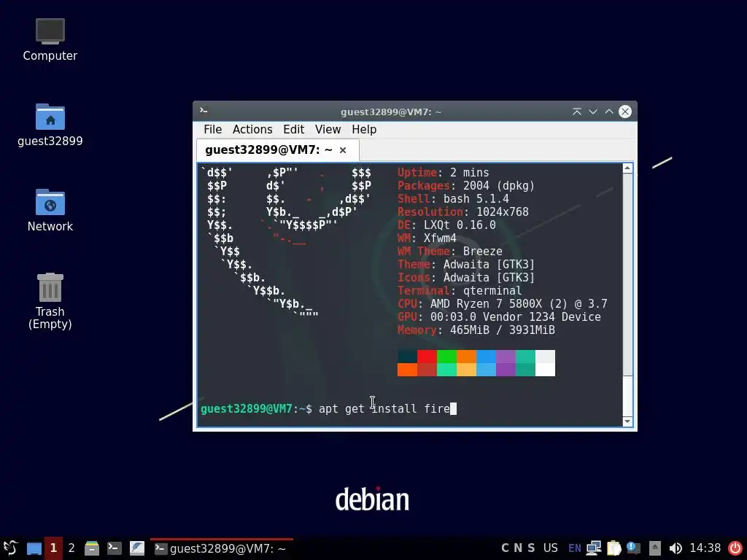Click the command line text 'apt get install fire'
This screenshot has height=560, width=747.
pyautogui.click(x=384, y=408)
